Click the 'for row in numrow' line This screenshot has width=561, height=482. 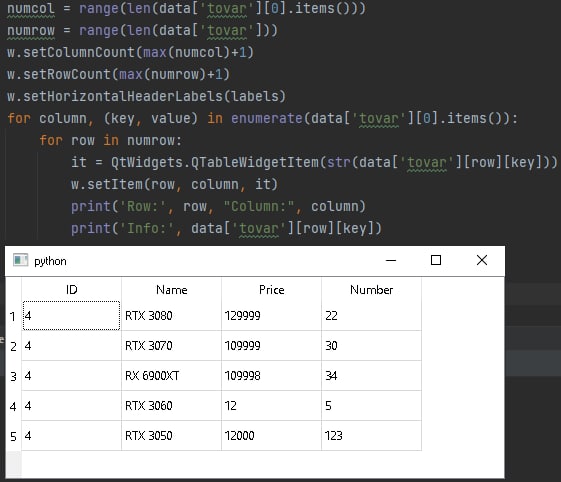[x=111, y=140]
